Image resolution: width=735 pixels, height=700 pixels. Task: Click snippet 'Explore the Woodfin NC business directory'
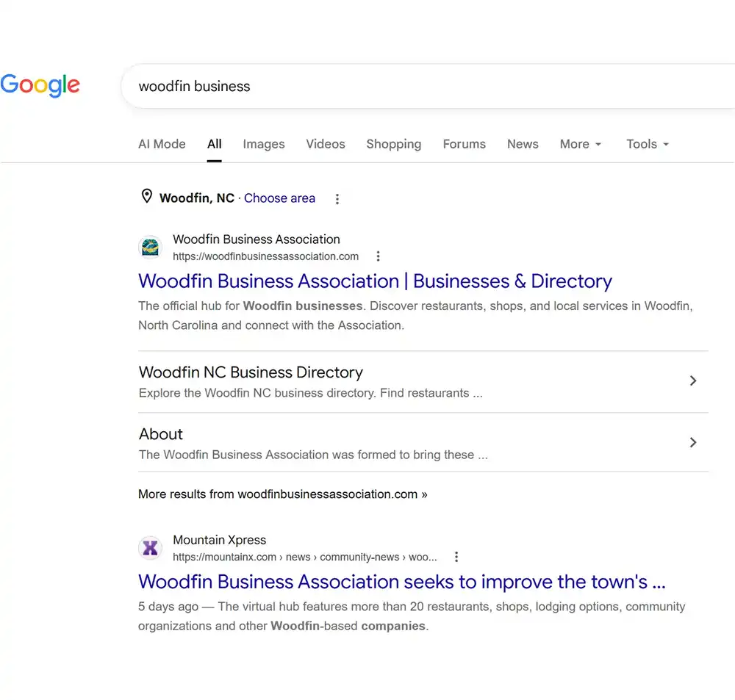[x=310, y=393]
